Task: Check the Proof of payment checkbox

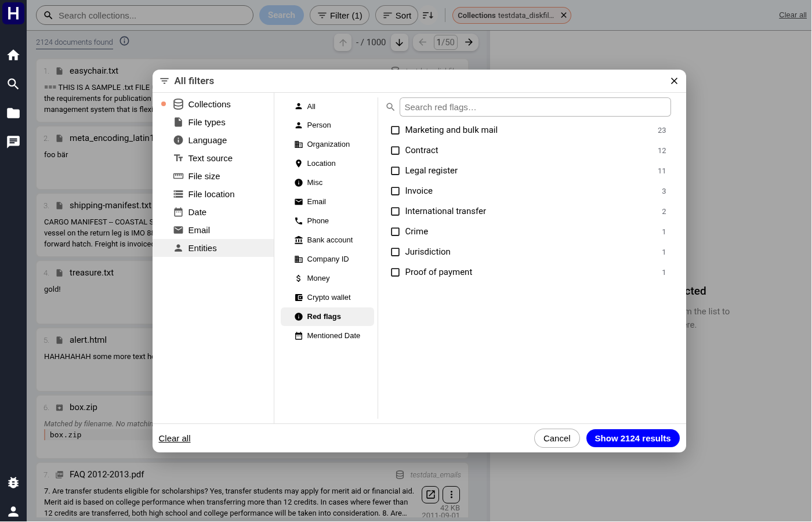Action: click(x=396, y=273)
